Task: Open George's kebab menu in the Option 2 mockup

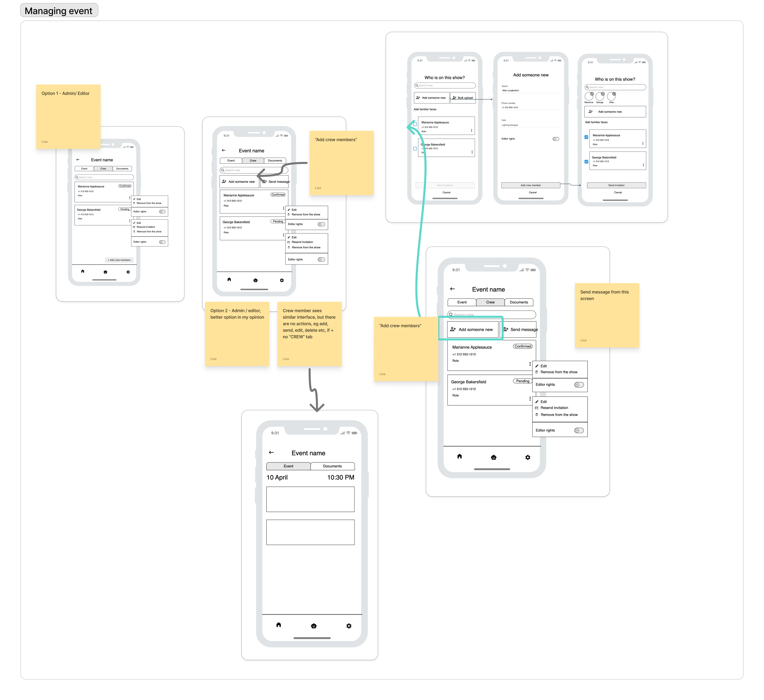Action: coord(283,235)
